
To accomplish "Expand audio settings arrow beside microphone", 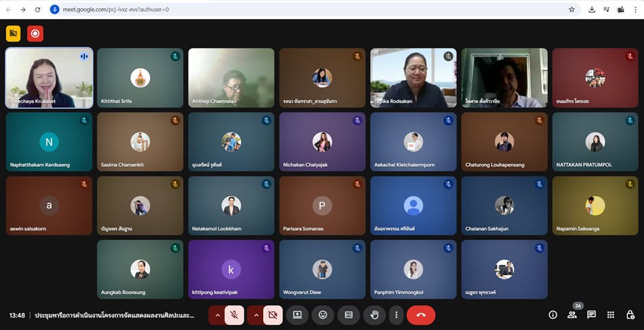I will pyautogui.click(x=218, y=315).
